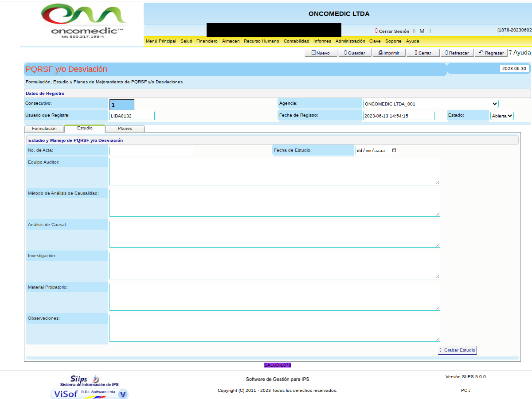The width and height of the screenshot is (532, 399).
Task: Click the Cerrar Sesión link
Action: (x=394, y=31)
